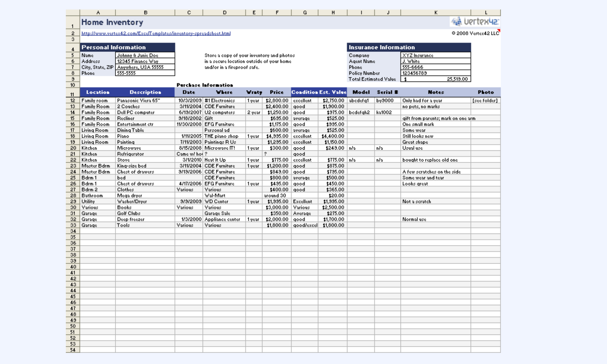Select the 'Golf Clubs' cell
The image size is (607, 364).
145,214
